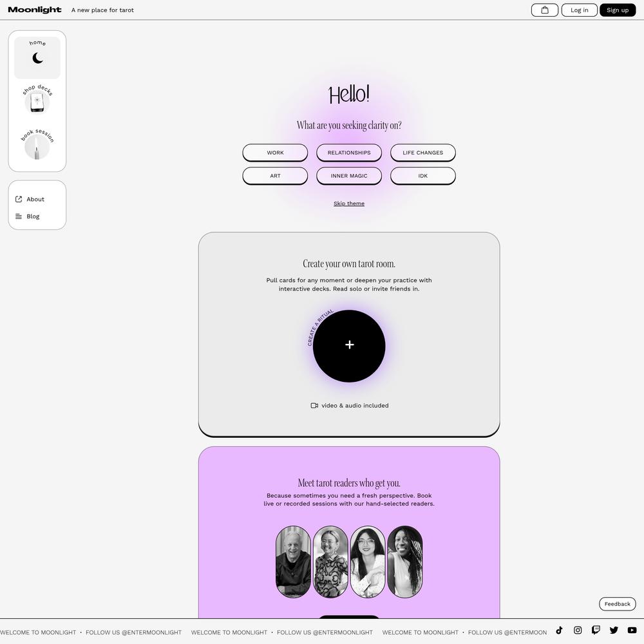
Task: Click the Sign up button
Action: coord(618,10)
